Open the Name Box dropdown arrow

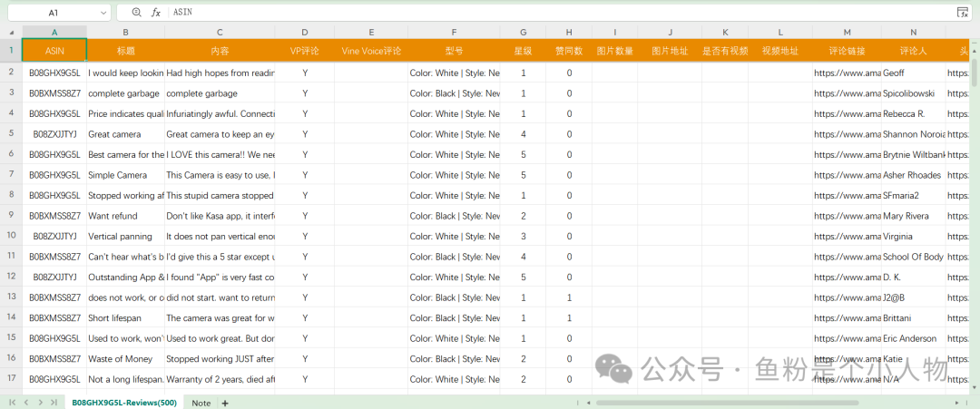[x=103, y=13]
